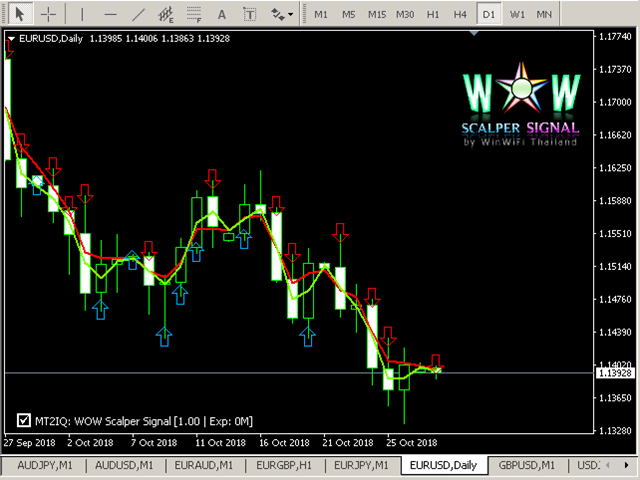The image size is (640, 480).
Task: Expand the EURUSD,Daily chart title arrow
Action: (11, 39)
